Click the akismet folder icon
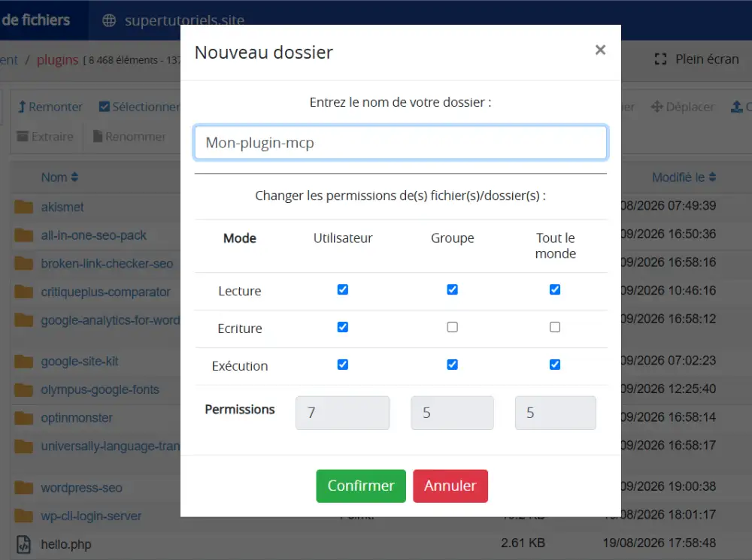 tap(23, 207)
